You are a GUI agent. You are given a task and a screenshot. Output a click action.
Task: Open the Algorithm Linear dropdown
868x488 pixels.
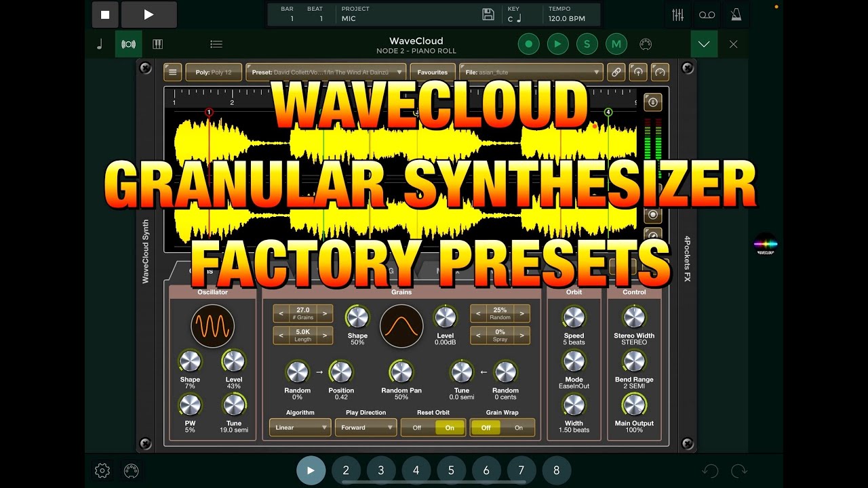click(300, 428)
